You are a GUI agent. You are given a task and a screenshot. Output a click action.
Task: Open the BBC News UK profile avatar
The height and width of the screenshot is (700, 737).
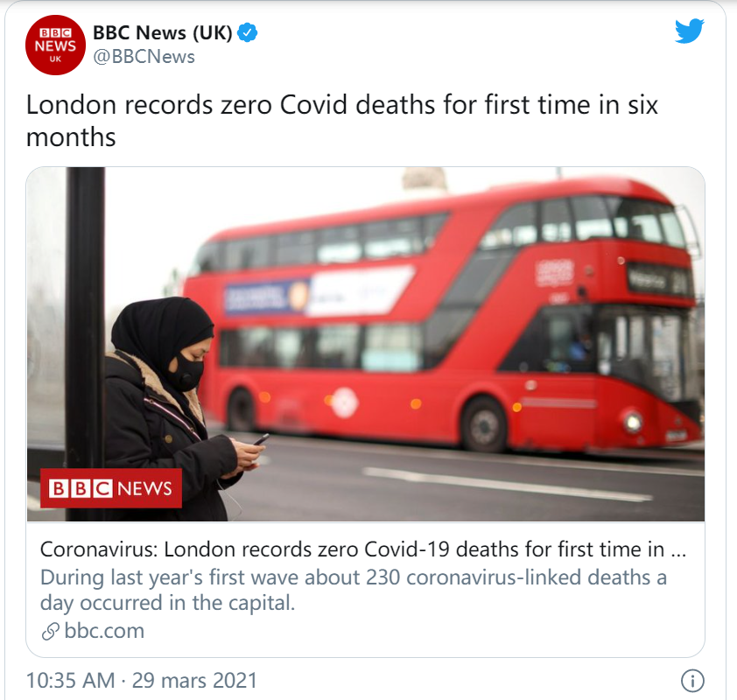(55, 45)
